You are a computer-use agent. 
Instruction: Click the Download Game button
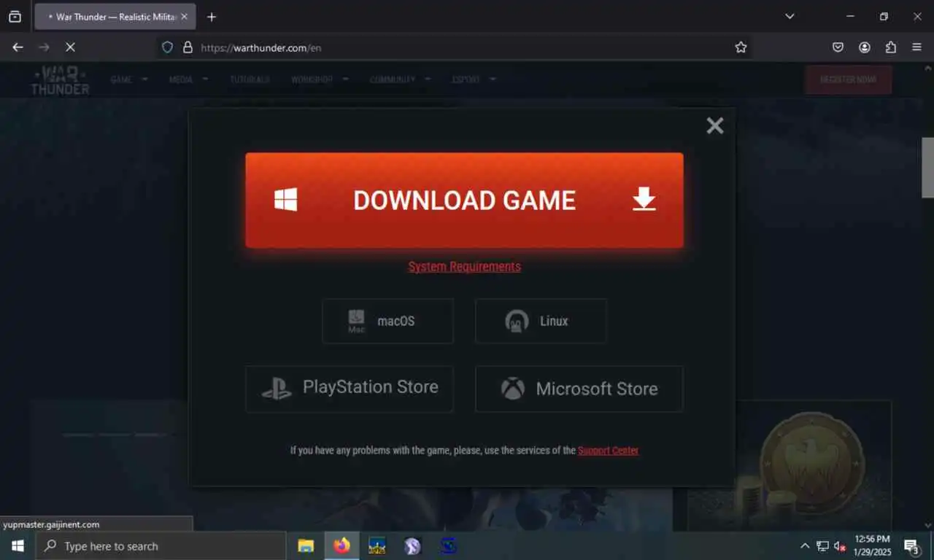tap(464, 200)
